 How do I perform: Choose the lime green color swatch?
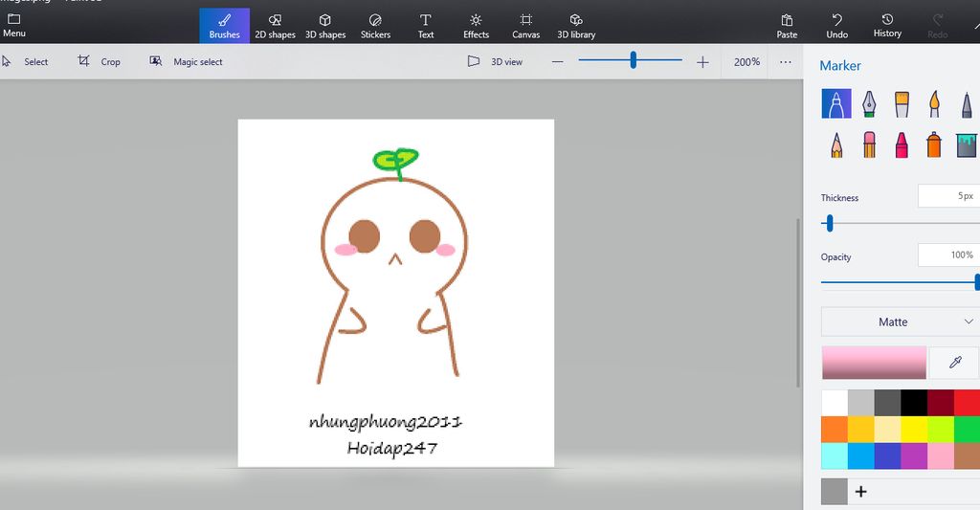pyautogui.click(x=941, y=430)
